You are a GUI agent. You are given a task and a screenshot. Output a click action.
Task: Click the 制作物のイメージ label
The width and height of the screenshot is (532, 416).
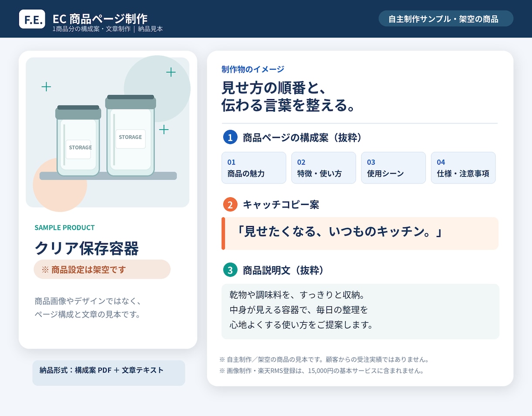click(x=253, y=69)
